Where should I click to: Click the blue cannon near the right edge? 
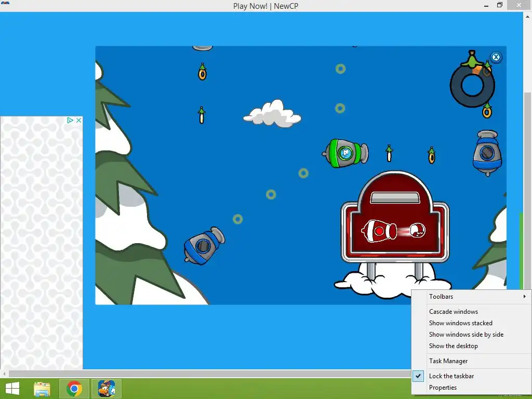pyautogui.click(x=487, y=153)
